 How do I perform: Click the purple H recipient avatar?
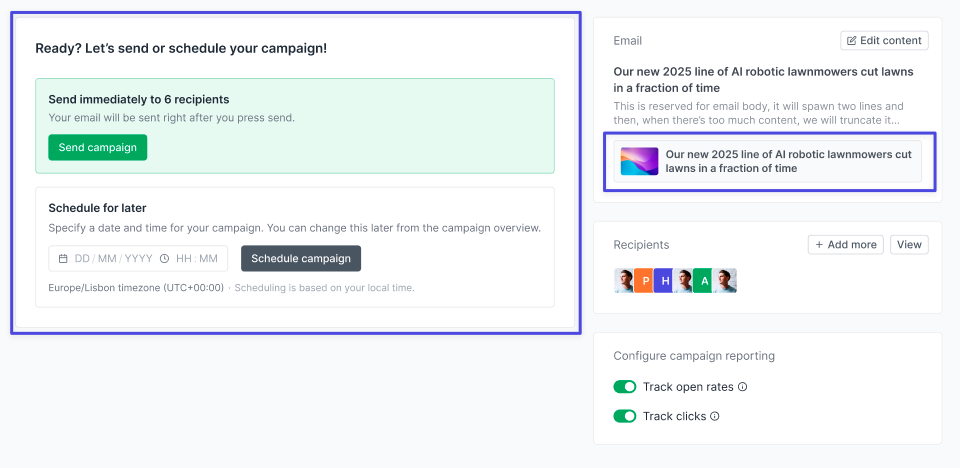pos(665,281)
